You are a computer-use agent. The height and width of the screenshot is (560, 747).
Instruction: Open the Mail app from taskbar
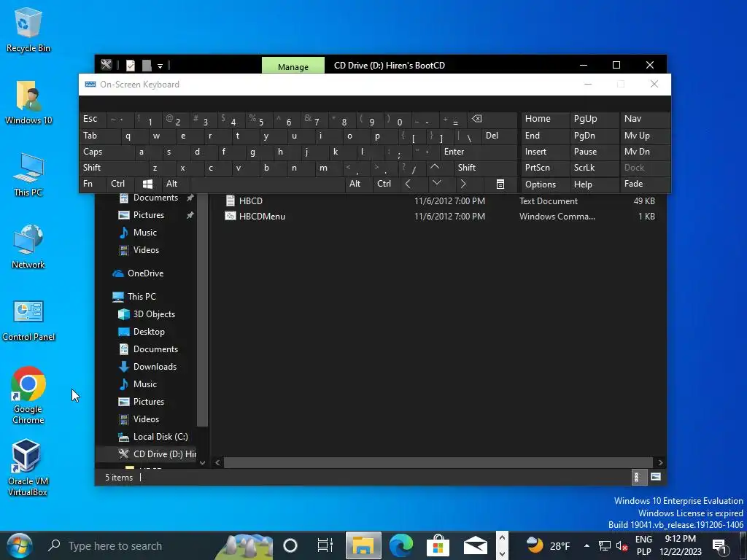[x=476, y=545]
